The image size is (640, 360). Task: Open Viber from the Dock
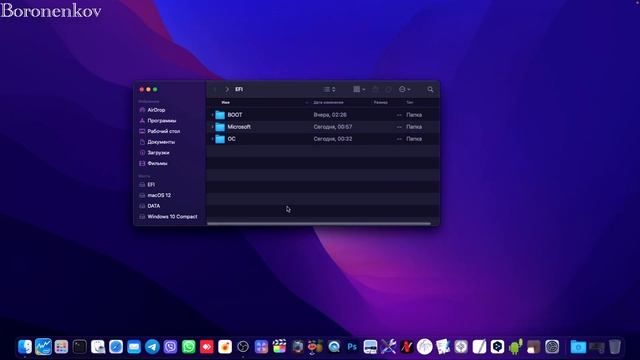click(x=170, y=347)
